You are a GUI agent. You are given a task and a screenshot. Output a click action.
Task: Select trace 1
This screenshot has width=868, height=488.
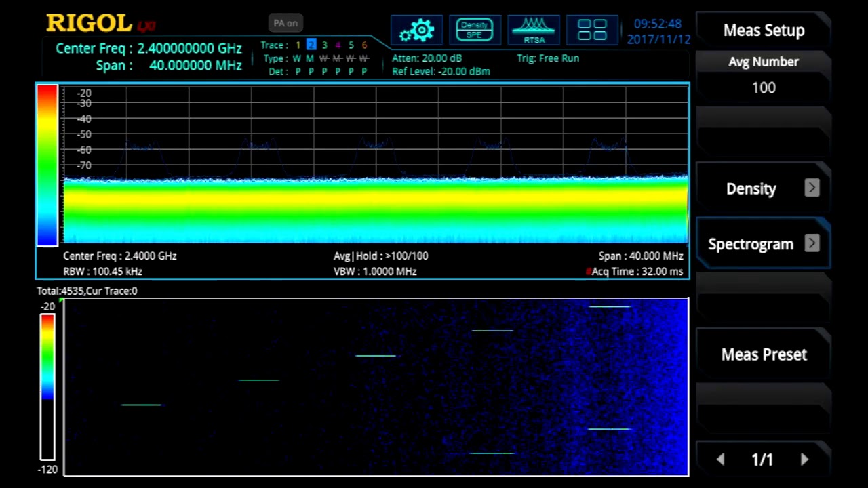(x=298, y=45)
